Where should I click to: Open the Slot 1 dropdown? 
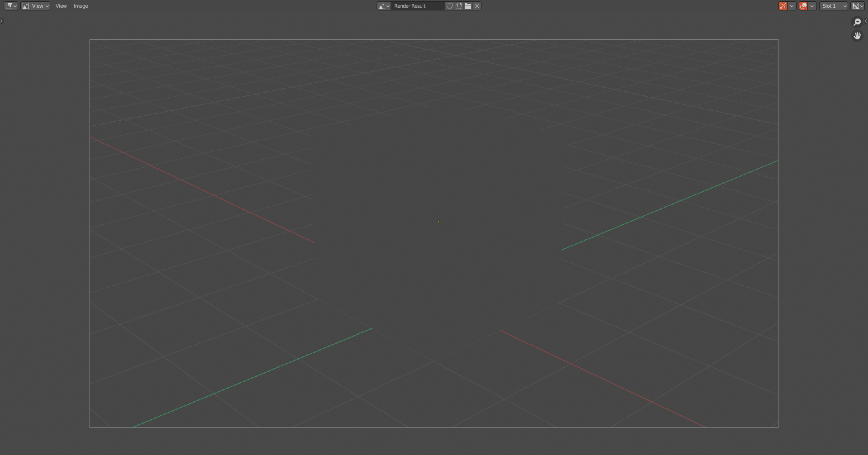click(833, 6)
